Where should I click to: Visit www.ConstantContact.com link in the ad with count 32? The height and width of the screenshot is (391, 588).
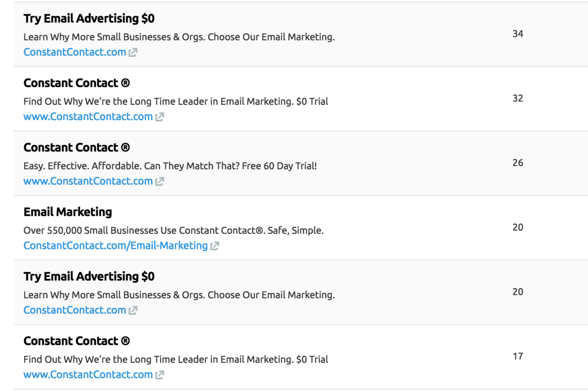click(88, 117)
